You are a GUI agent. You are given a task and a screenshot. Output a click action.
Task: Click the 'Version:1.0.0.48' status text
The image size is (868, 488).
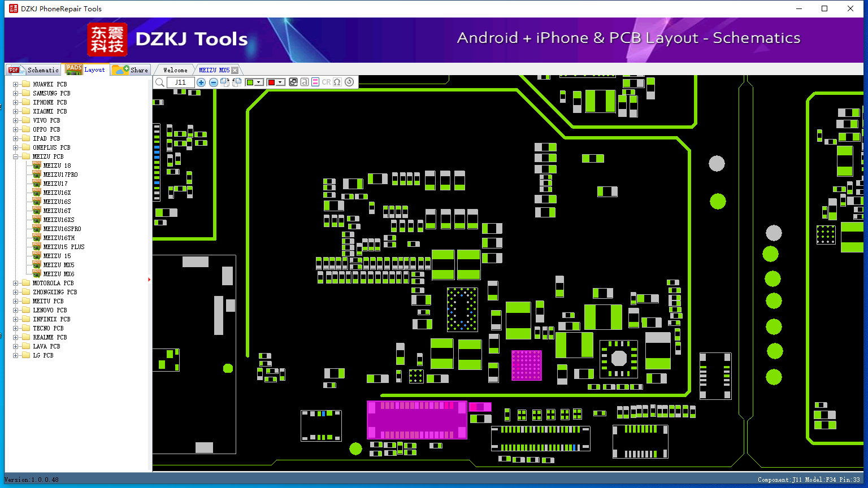[31, 480]
